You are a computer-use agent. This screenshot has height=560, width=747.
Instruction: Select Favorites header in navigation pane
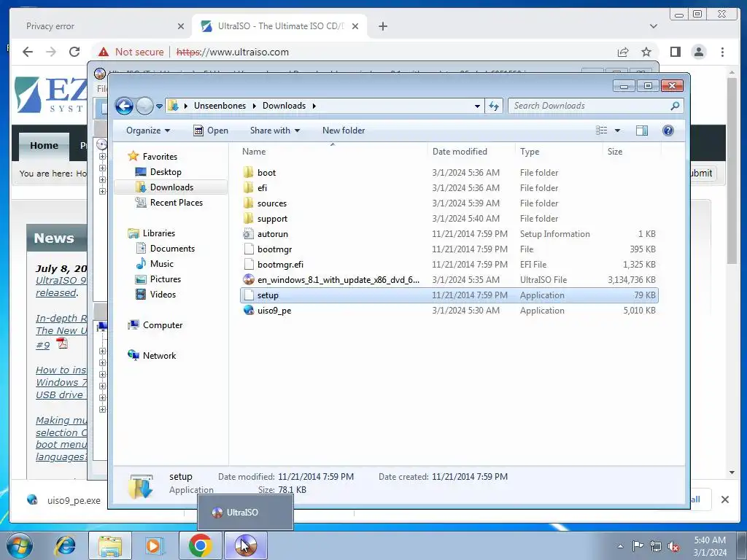click(152, 156)
